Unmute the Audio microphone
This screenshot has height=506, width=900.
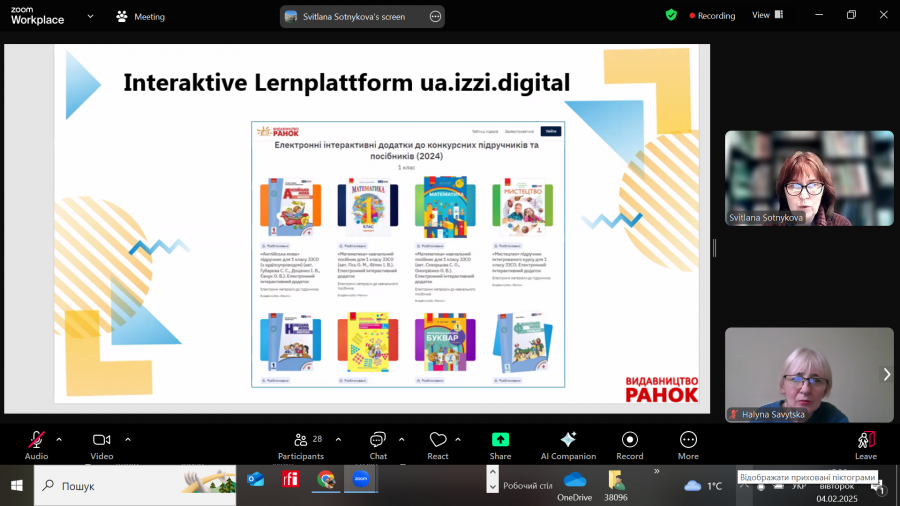[36, 446]
